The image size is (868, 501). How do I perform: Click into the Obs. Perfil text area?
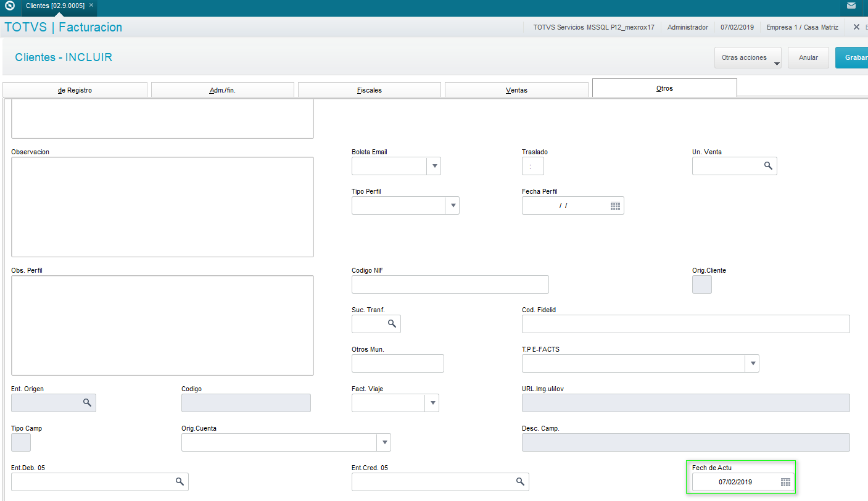pos(162,325)
